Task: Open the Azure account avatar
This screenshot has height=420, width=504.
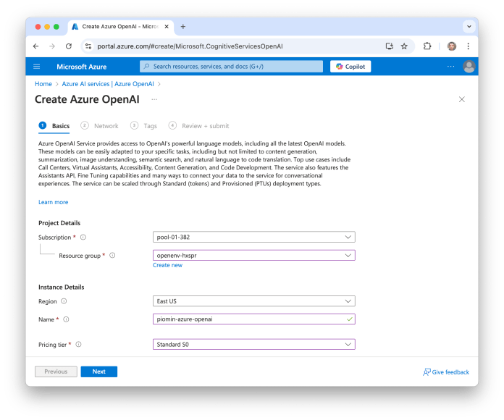Action: click(469, 67)
